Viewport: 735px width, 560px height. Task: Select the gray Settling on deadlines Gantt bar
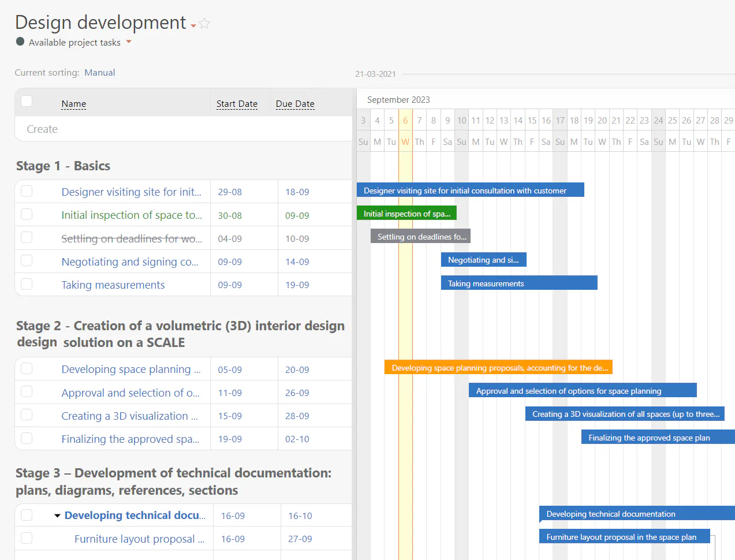coord(420,237)
